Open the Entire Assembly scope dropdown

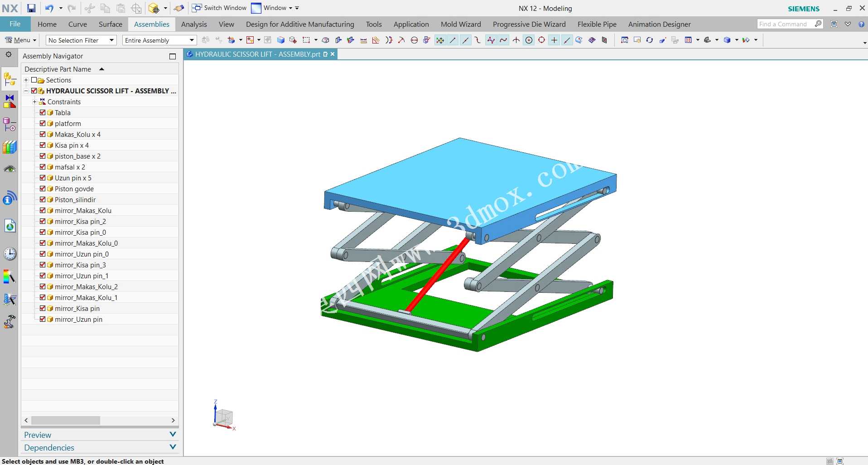pos(159,40)
